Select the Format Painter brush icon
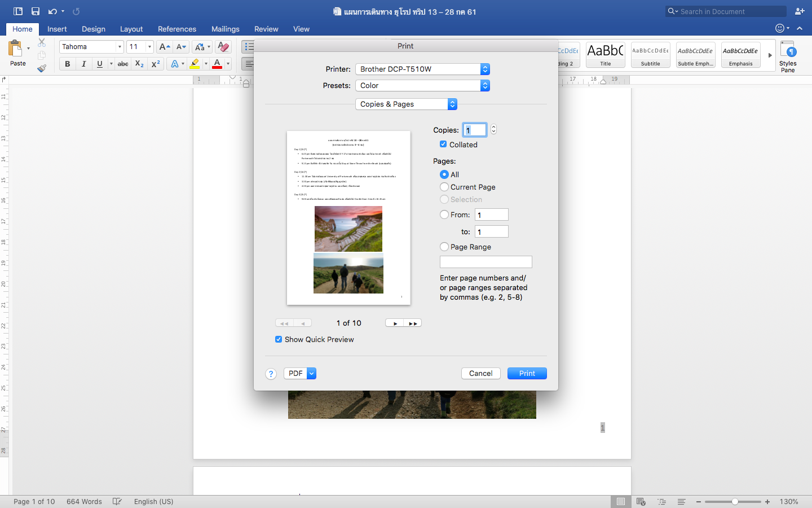 click(42, 68)
